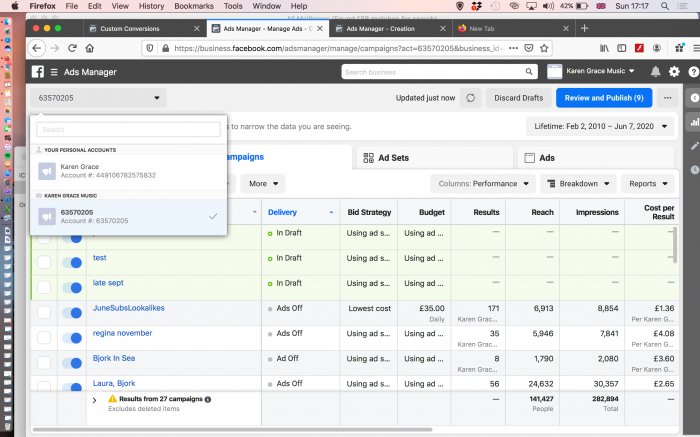Click the red Flash extension icon

click(639, 48)
